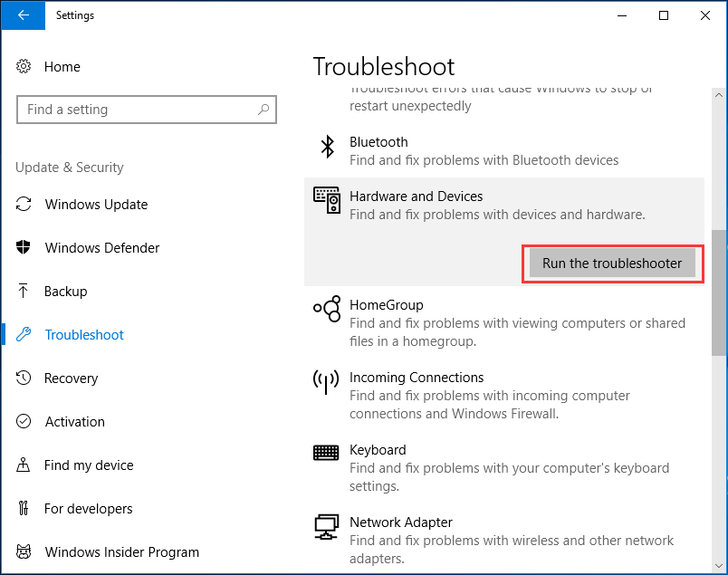Select the Activation checkmark icon
The height and width of the screenshot is (575, 728).
[x=25, y=422]
